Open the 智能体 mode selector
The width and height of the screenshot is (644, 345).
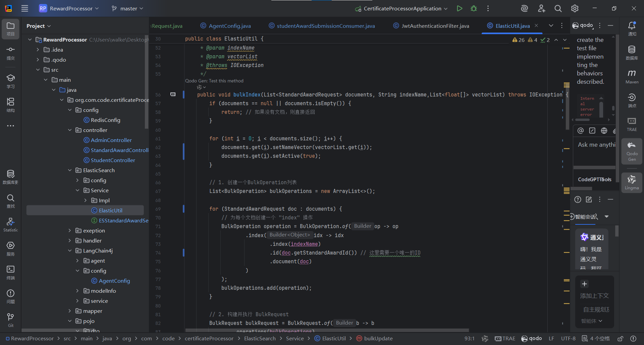tap(591, 321)
